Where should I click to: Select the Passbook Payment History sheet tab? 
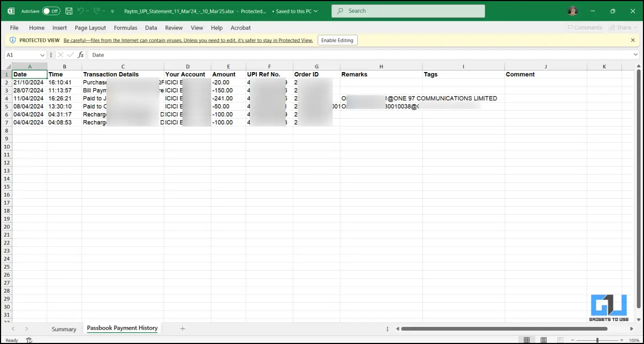122,329
